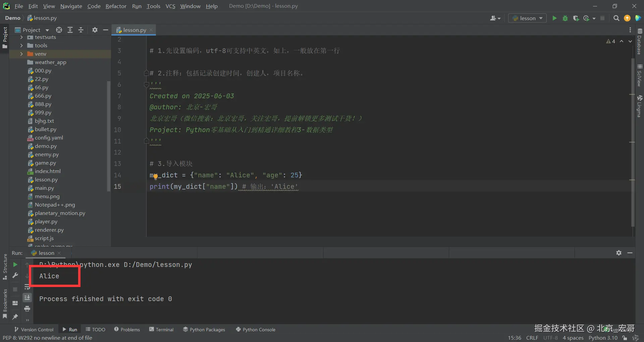Collapse all in Project panel toolbar
The height and width of the screenshot is (342, 644).
[81, 30]
